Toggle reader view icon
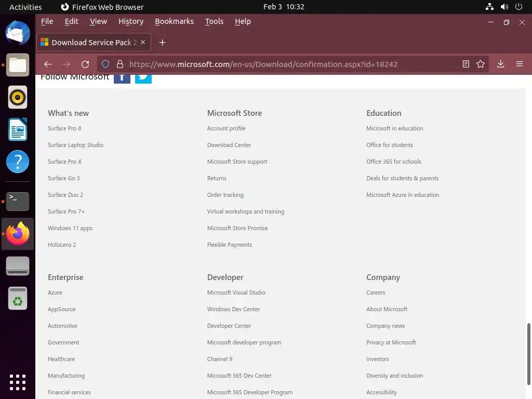 tap(466, 64)
